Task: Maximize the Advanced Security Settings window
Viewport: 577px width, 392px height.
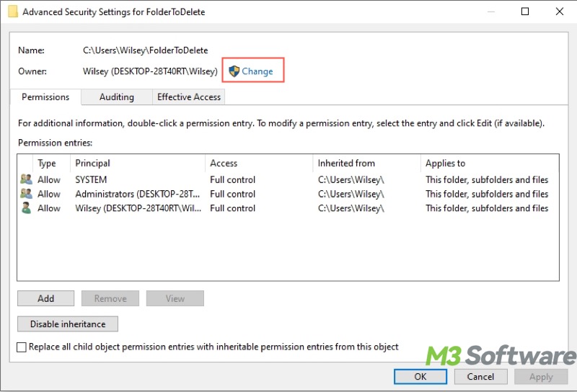Action: point(525,12)
